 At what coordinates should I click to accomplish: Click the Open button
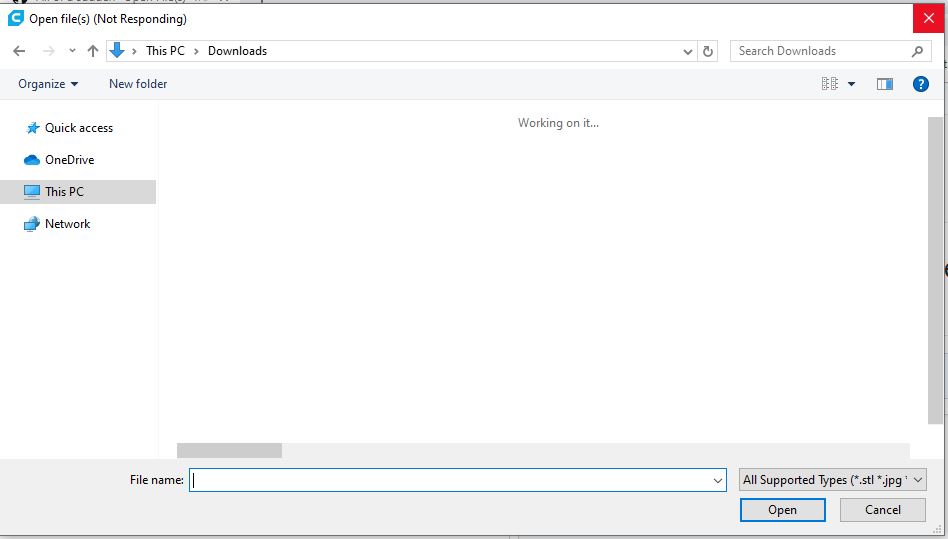click(x=782, y=510)
